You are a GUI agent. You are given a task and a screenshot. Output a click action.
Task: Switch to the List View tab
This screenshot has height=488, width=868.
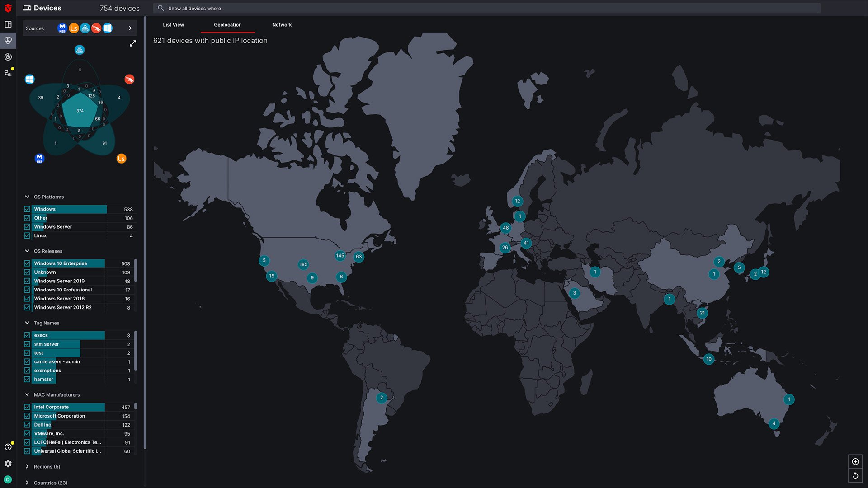click(x=173, y=25)
